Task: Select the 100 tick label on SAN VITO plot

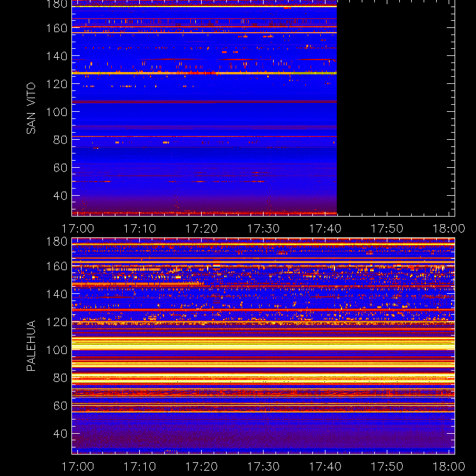Action: click(x=57, y=112)
